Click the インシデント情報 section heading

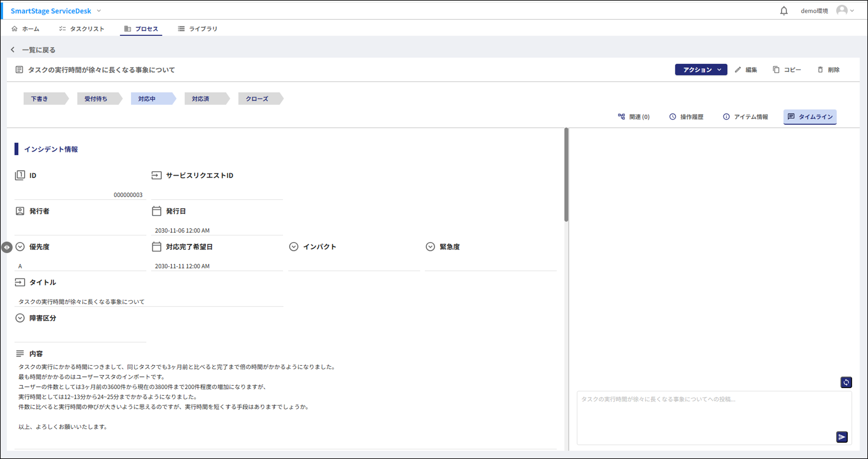[51, 149]
